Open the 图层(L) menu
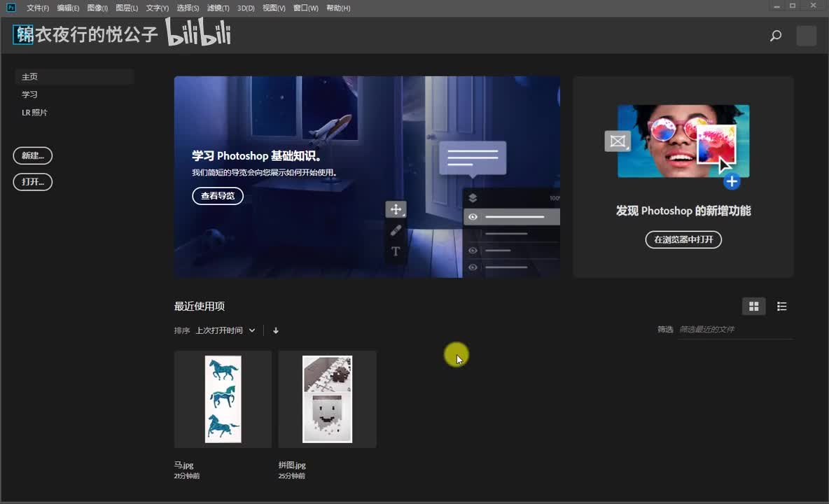This screenshot has width=829, height=504. click(127, 8)
